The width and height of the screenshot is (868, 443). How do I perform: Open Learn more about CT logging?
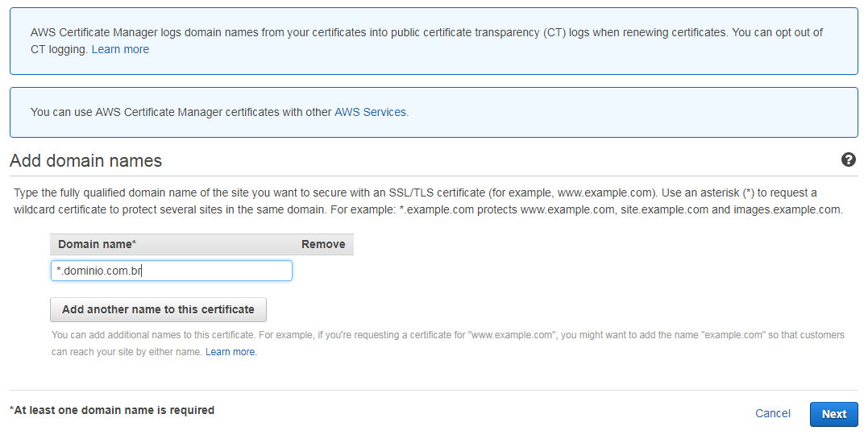point(120,49)
